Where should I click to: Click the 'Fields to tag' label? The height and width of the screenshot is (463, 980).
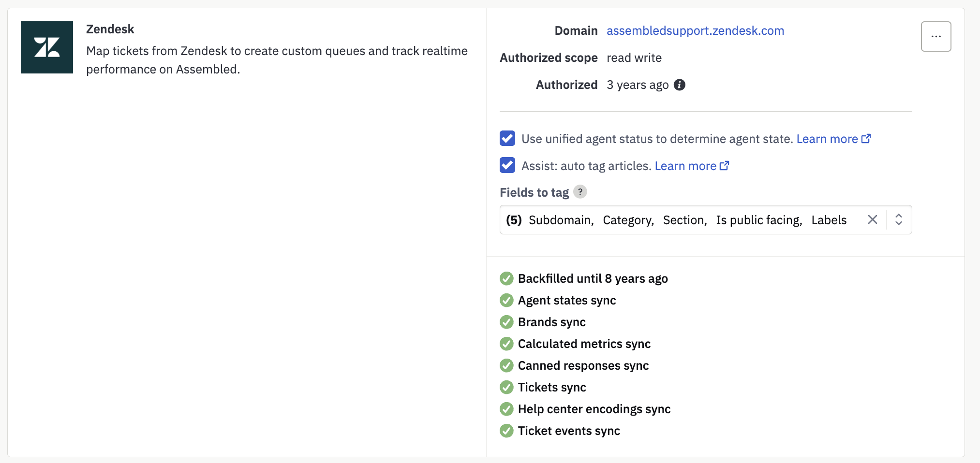(534, 192)
